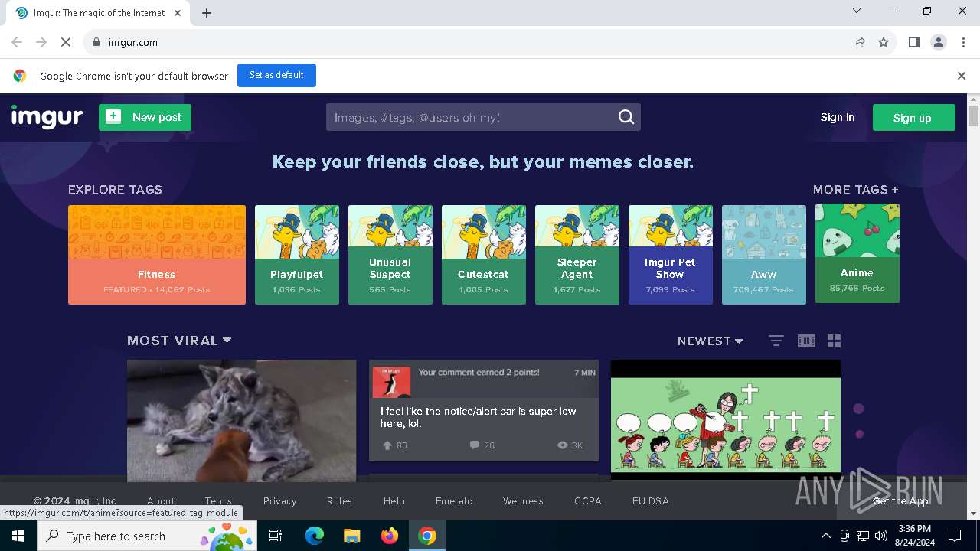
Task: Switch to the waterfall layout icon
Action: point(806,341)
